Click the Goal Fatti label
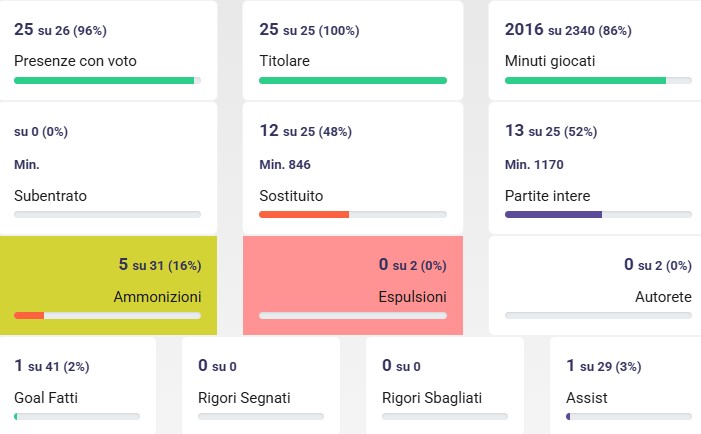 46,397
